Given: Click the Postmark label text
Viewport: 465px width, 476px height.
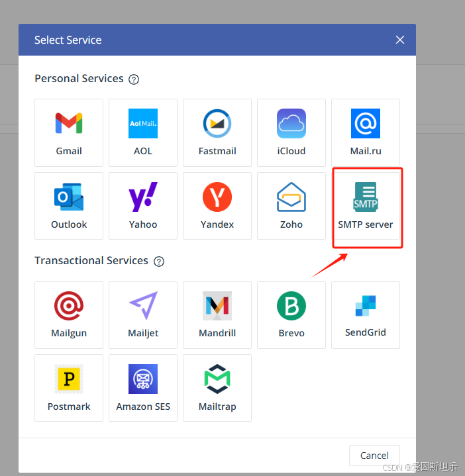Looking at the screenshot, I should 69,406.
